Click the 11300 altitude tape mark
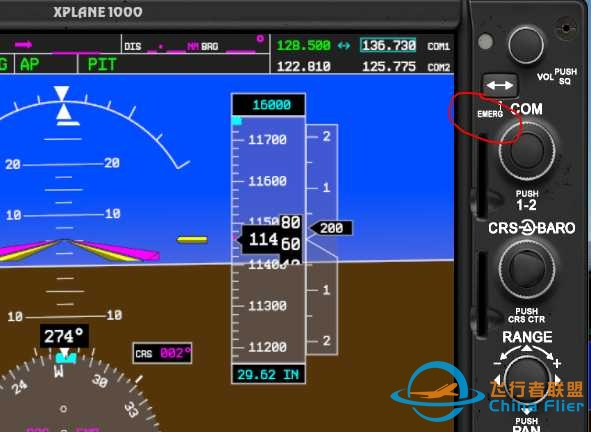Viewport: 591px width, 432px height. [x=267, y=306]
